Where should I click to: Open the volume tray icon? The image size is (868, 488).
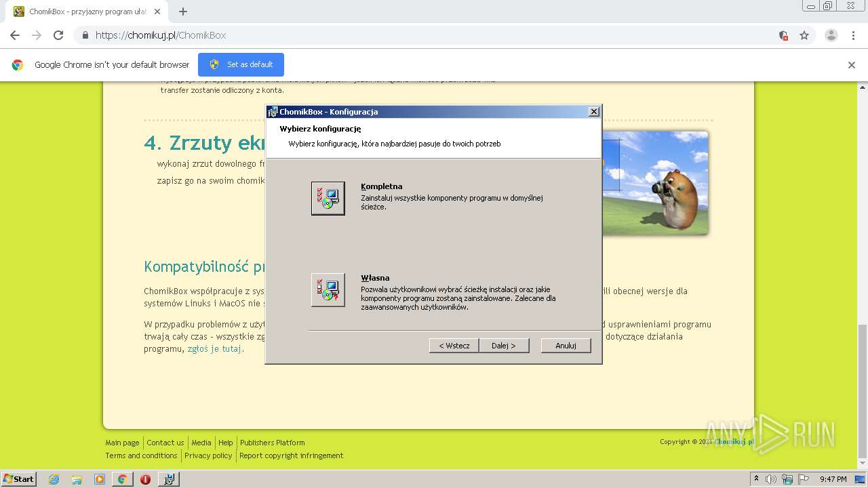(771, 479)
